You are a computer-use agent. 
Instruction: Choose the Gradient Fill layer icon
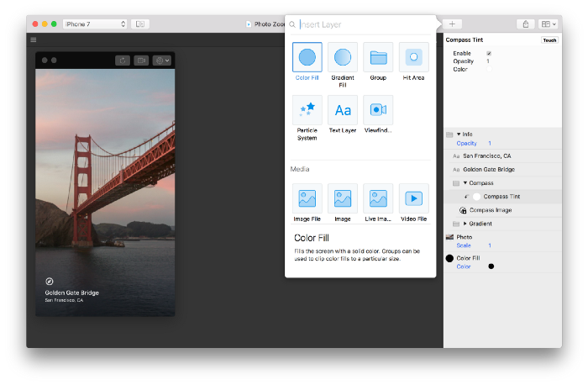pyautogui.click(x=342, y=57)
